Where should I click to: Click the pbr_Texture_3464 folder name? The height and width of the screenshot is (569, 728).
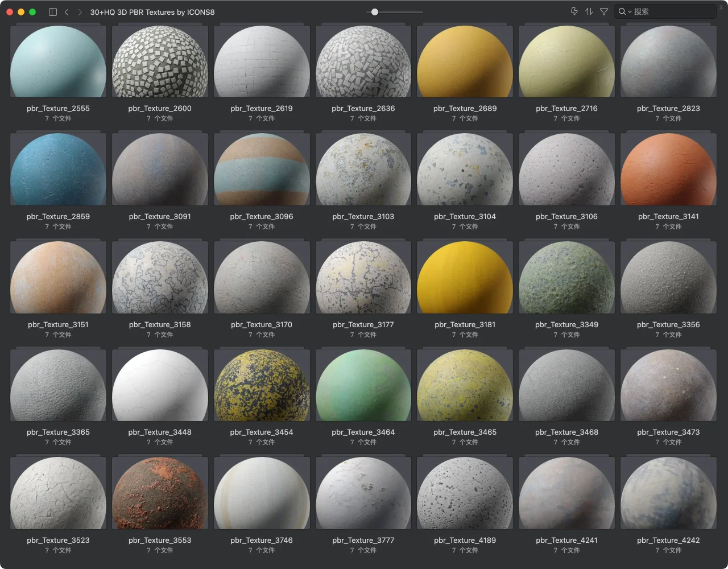(363, 432)
